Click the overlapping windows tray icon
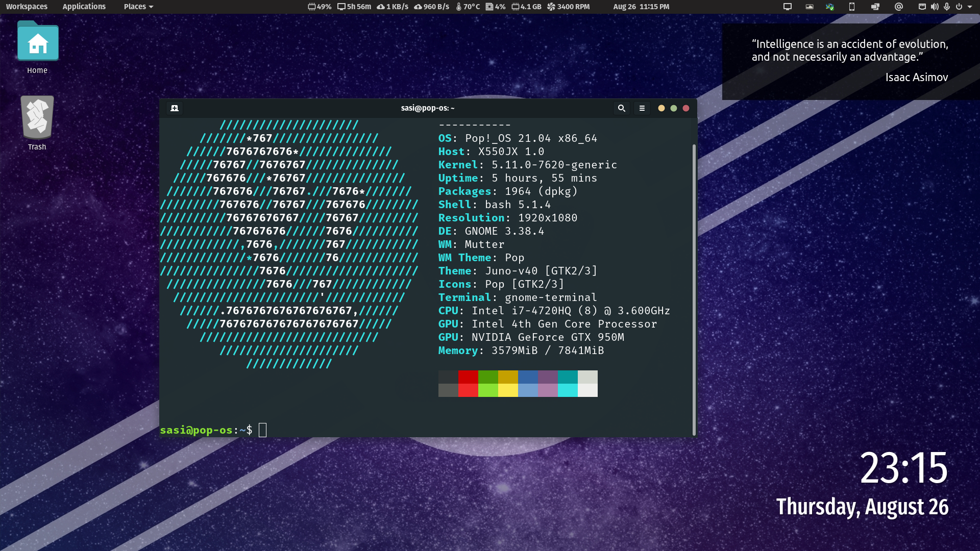This screenshot has height=551, width=980. click(x=875, y=7)
